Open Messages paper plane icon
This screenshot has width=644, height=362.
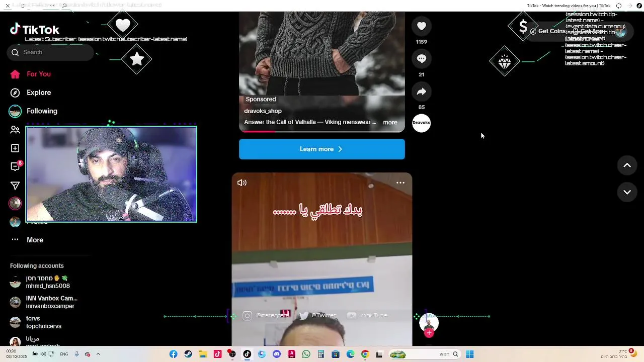point(15,186)
